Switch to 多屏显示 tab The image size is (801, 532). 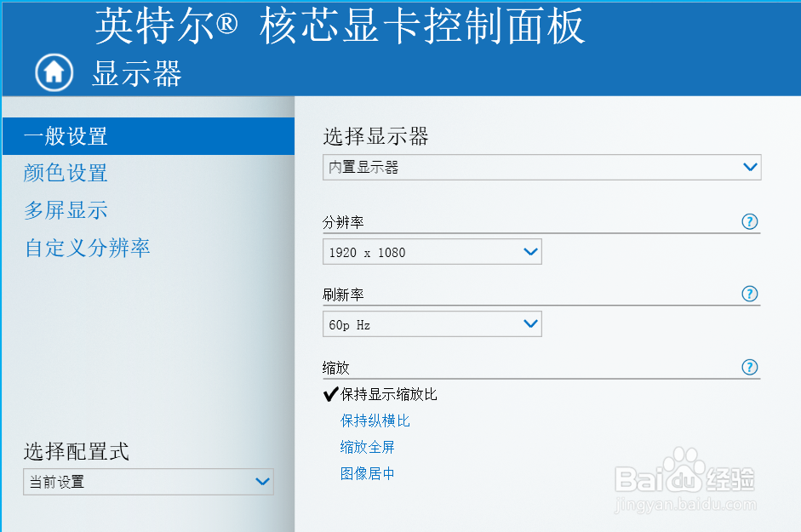point(66,210)
